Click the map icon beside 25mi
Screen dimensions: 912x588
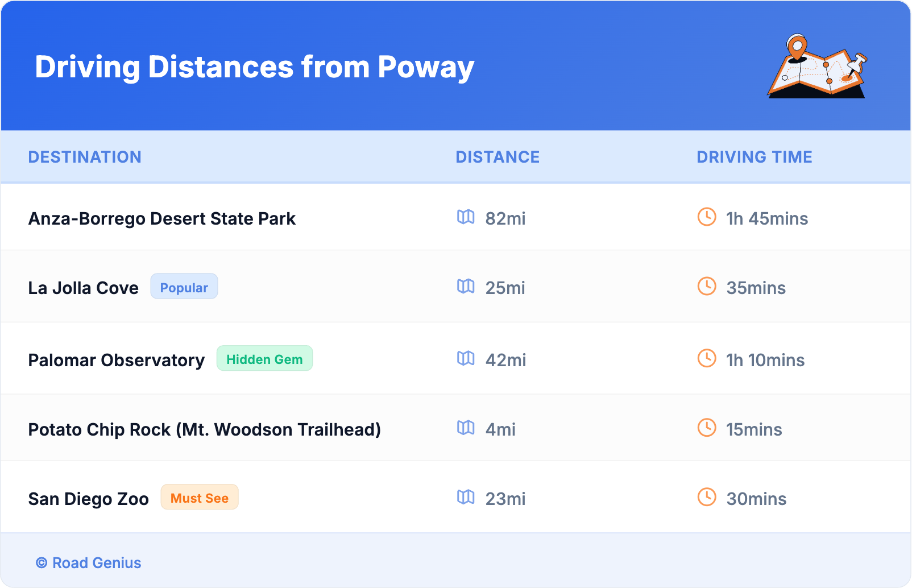point(466,287)
